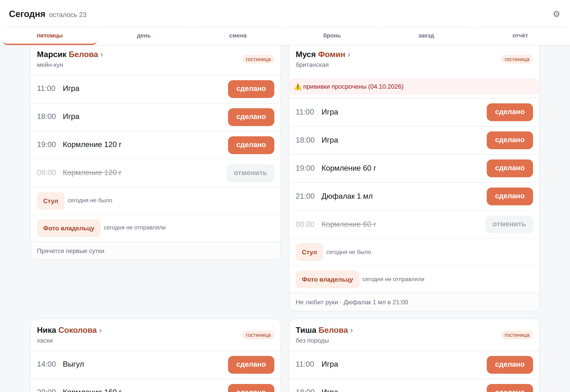This screenshot has height=392, width=570.
Task: Mark Марсик 19:00 Кормление 120 г done
Action: pyautogui.click(x=251, y=145)
